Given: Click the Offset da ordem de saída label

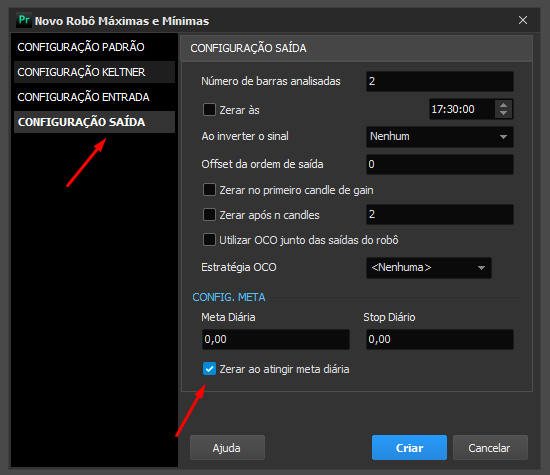Looking at the screenshot, I should [x=262, y=164].
